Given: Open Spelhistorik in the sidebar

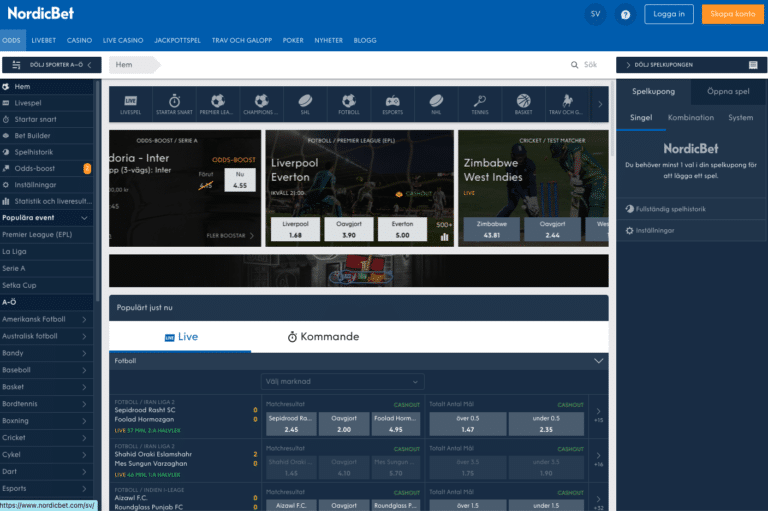Looking at the screenshot, I should click(47, 152).
